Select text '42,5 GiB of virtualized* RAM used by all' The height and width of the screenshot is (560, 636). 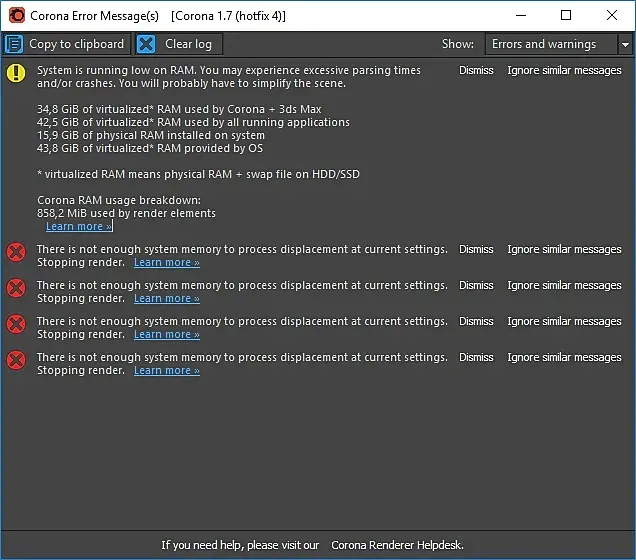click(x=137, y=122)
